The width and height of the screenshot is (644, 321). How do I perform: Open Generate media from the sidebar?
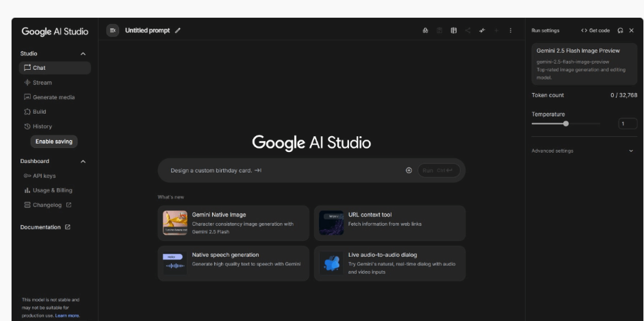tap(53, 97)
